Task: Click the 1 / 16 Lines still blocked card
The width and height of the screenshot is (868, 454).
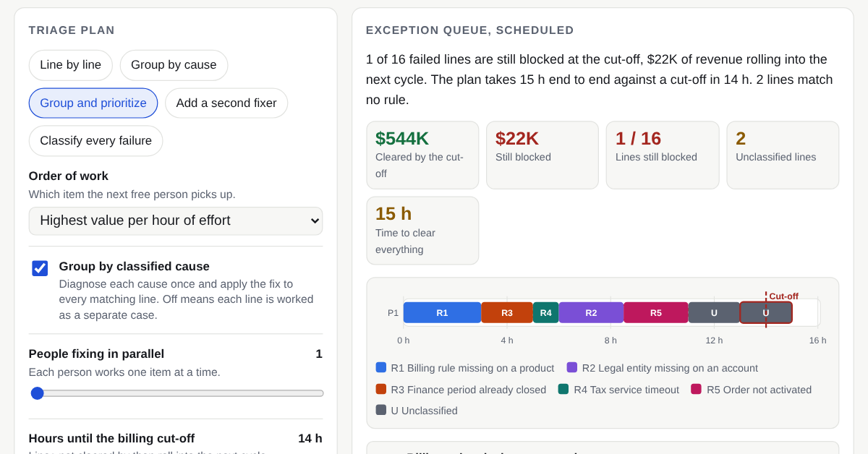Action: tap(663, 155)
